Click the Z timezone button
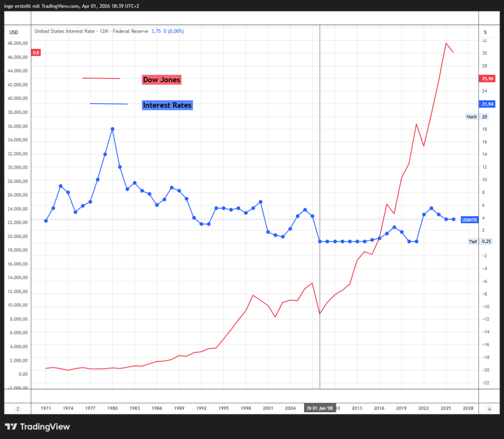 point(18,408)
